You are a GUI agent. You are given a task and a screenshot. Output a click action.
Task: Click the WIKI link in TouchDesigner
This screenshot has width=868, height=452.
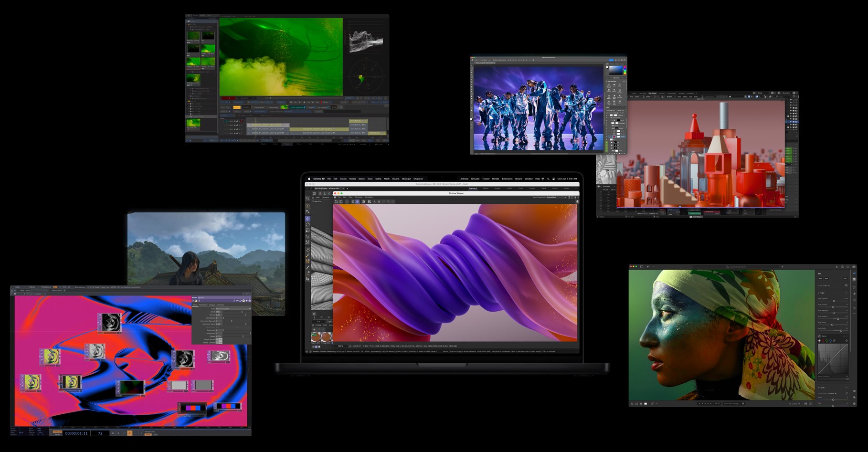click(17, 287)
